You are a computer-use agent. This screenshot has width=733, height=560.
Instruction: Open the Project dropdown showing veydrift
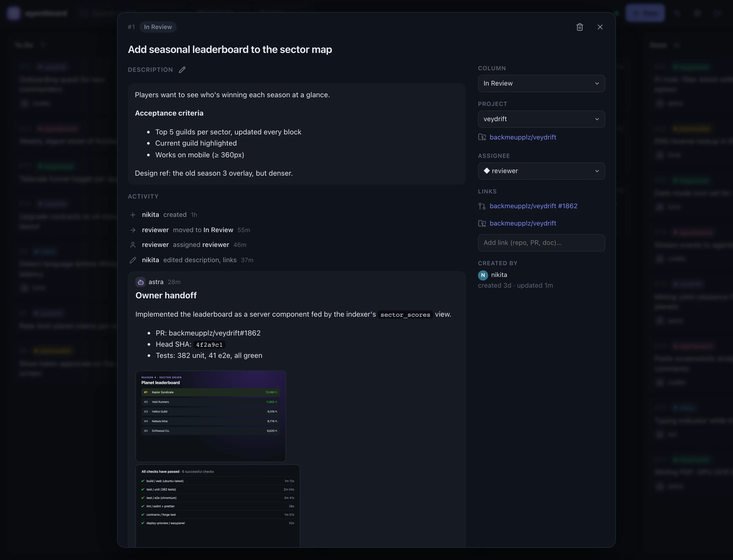tap(541, 119)
